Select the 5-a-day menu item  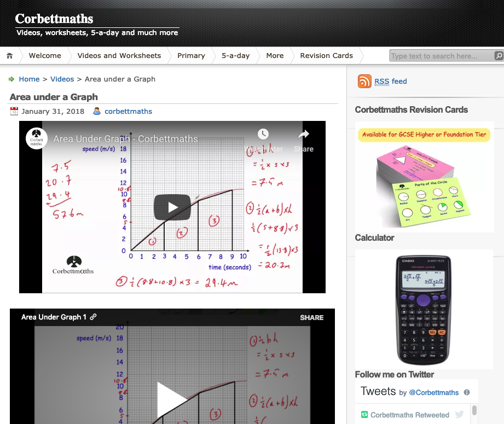click(235, 55)
